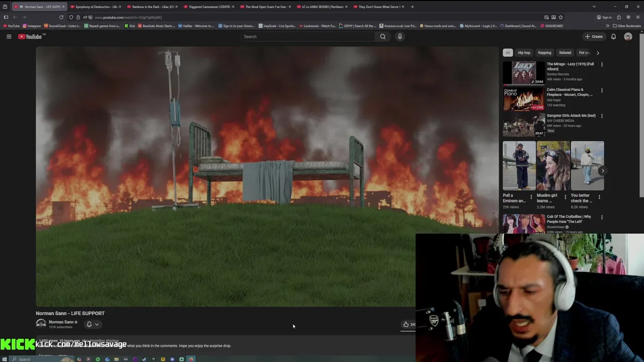Switch to LC vs ANBU SENSEII browser tab

pos(323,7)
